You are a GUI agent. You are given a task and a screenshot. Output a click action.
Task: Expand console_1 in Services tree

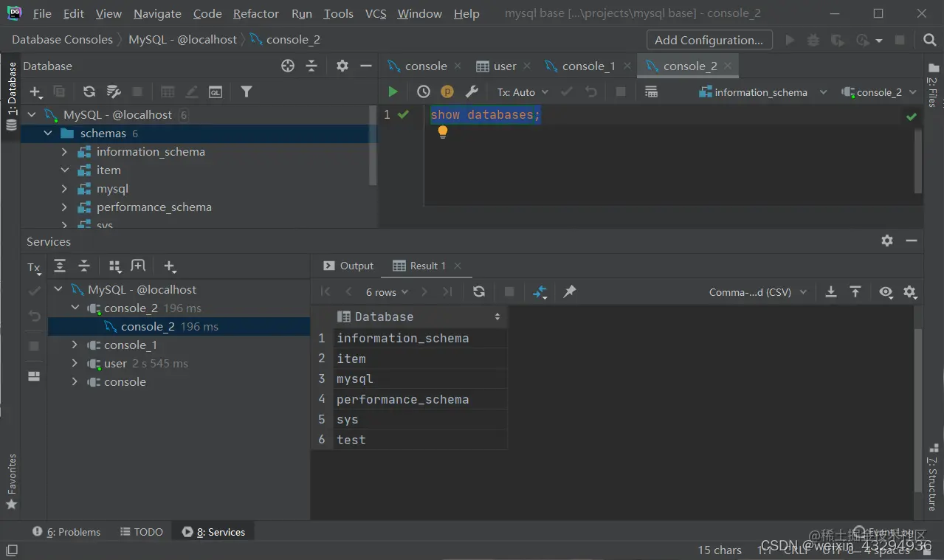[74, 345]
